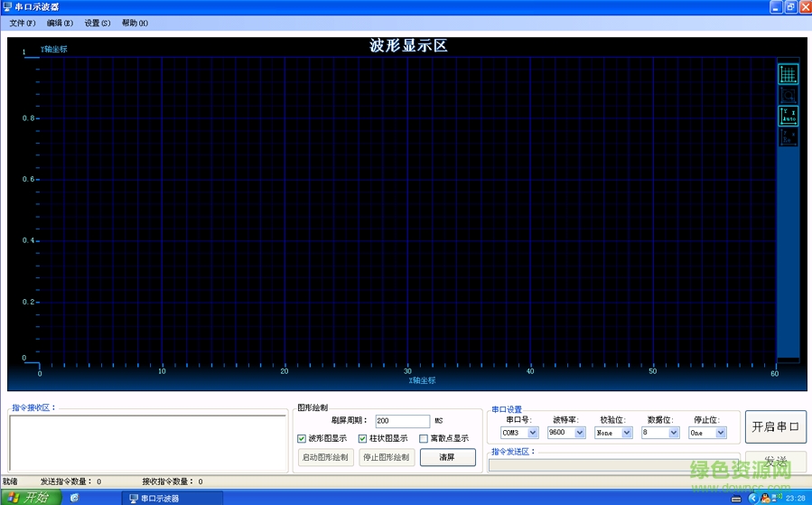Viewport: 812px width, 505px height.
Task: Click the XY axis reset icon
Action: (789, 136)
